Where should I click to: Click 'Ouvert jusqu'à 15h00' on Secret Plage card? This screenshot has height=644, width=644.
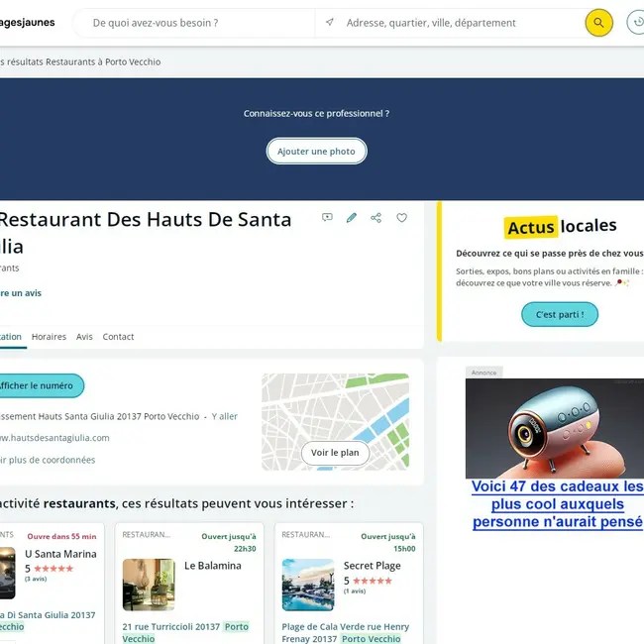click(388, 543)
